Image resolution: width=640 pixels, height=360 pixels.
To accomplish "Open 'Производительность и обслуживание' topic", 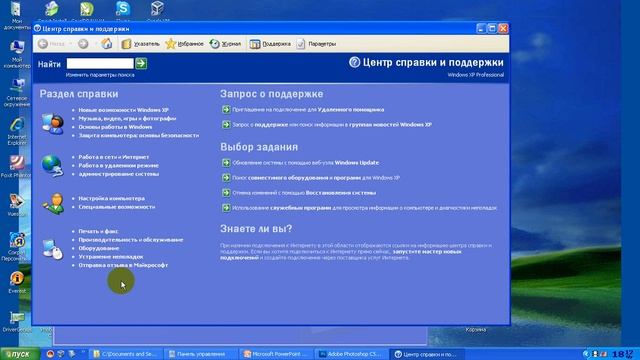I will pyautogui.click(x=131, y=240).
